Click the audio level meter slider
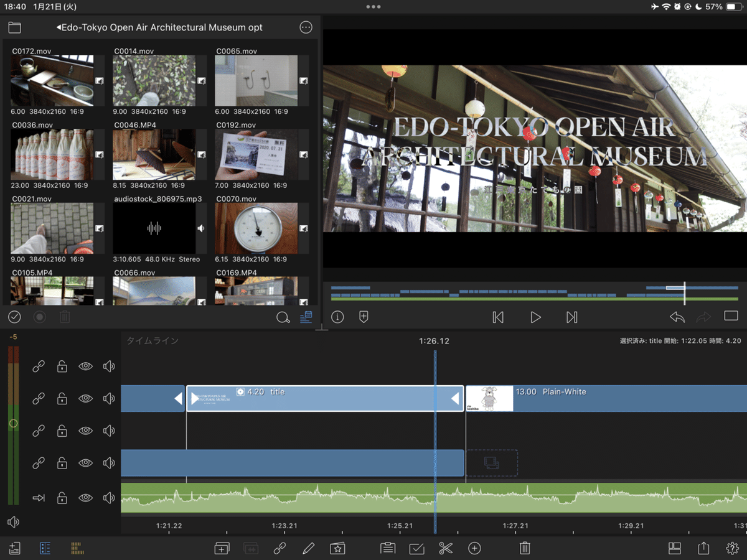Image resolution: width=747 pixels, height=560 pixels. (13, 423)
